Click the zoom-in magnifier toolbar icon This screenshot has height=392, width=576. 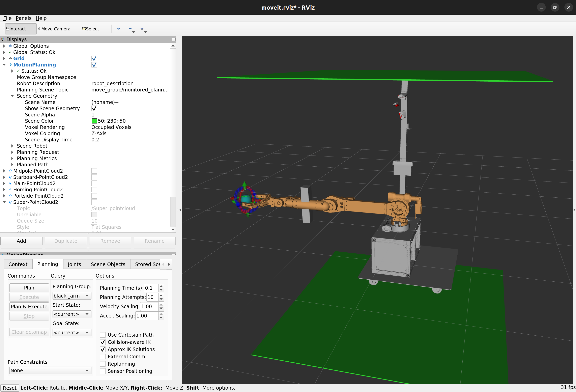tap(119, 29)
